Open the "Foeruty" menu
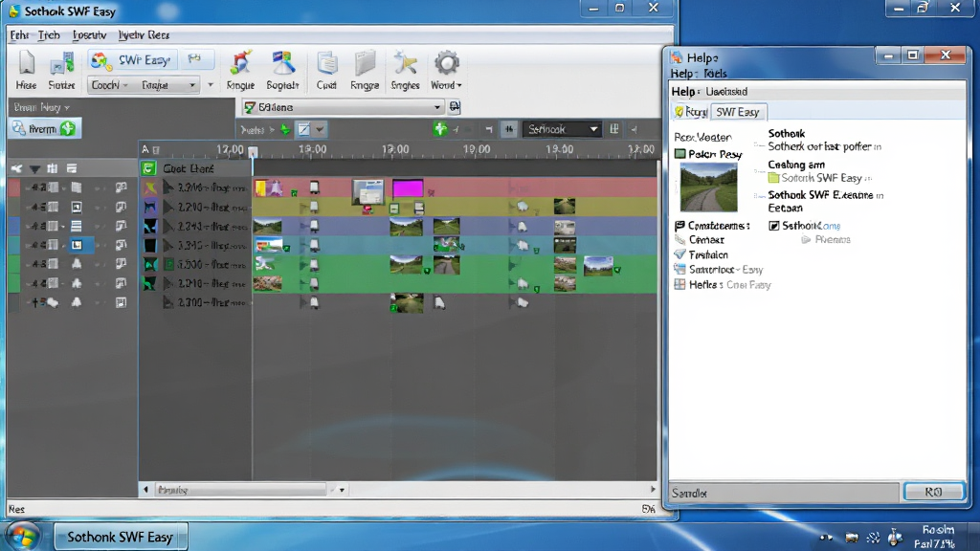Screen dimensions: 980x551 tap(89, 35)
